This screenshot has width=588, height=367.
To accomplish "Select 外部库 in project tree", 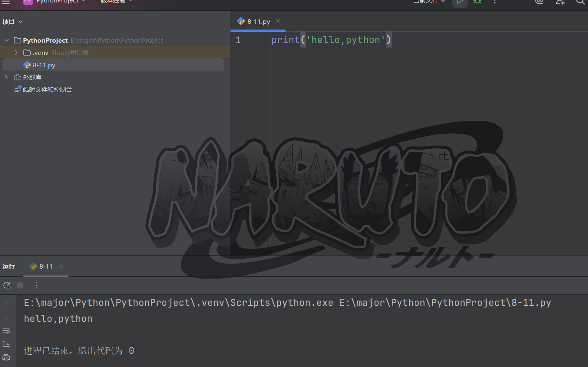I will (x=32, y=77).
